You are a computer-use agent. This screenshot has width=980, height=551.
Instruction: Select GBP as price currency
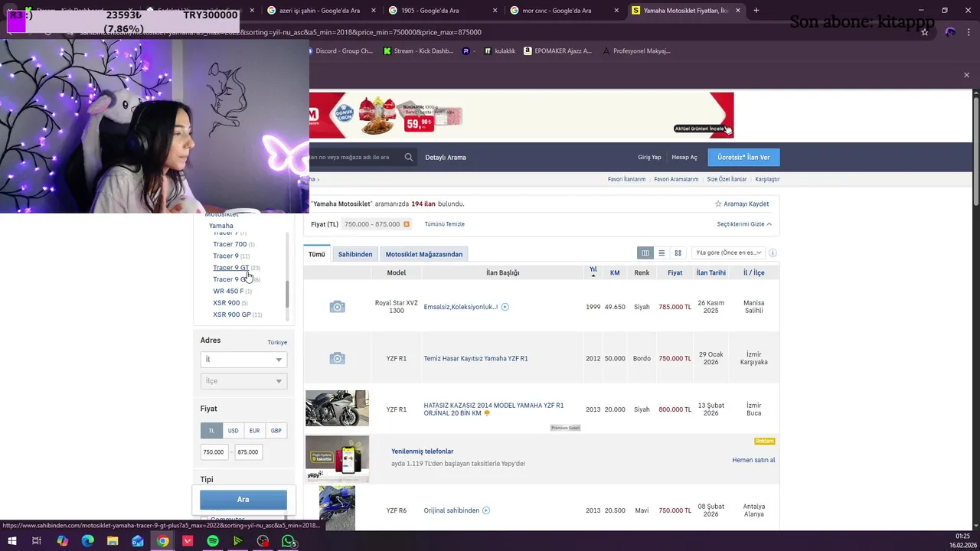(276, 431)
